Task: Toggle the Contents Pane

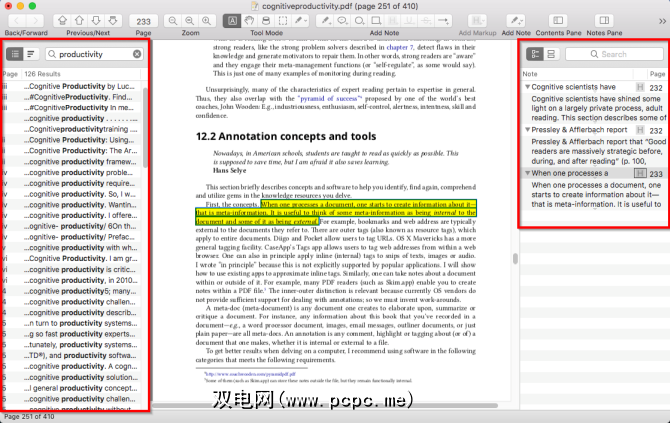Action: point(558,21)
